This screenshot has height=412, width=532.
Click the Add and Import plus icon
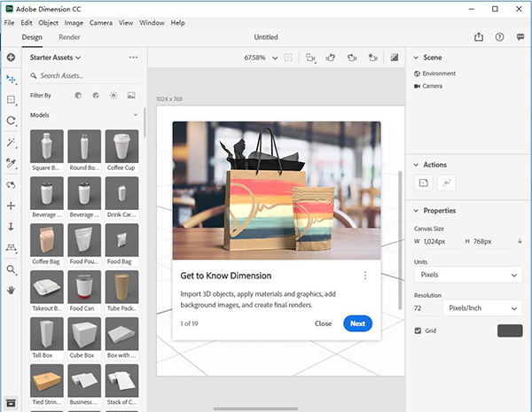(11, 58)
